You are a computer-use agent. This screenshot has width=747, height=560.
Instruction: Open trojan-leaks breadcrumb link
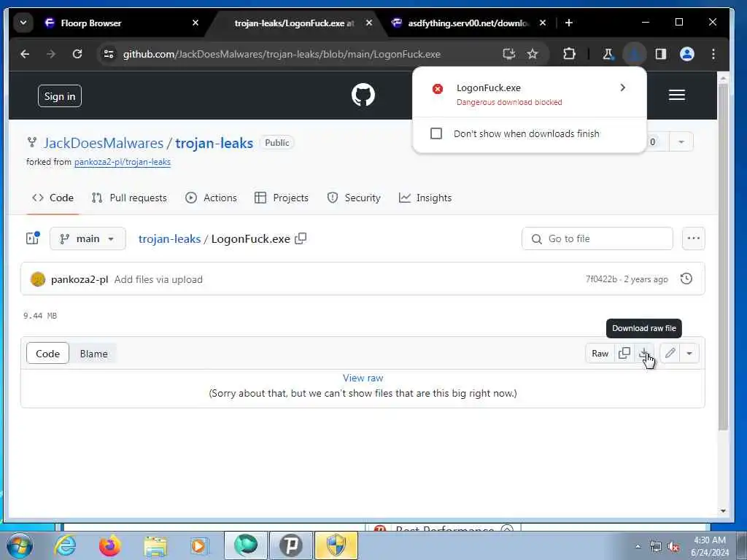pos(169,238)
